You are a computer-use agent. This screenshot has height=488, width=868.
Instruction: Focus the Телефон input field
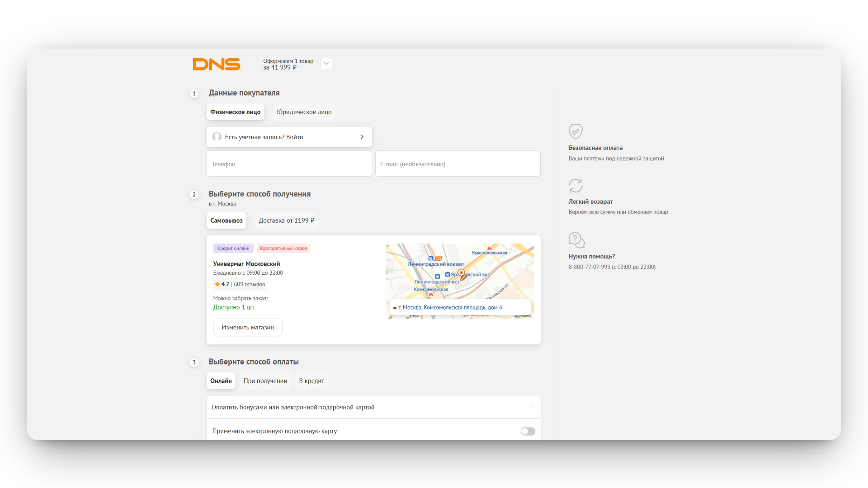tap(289, 164)
